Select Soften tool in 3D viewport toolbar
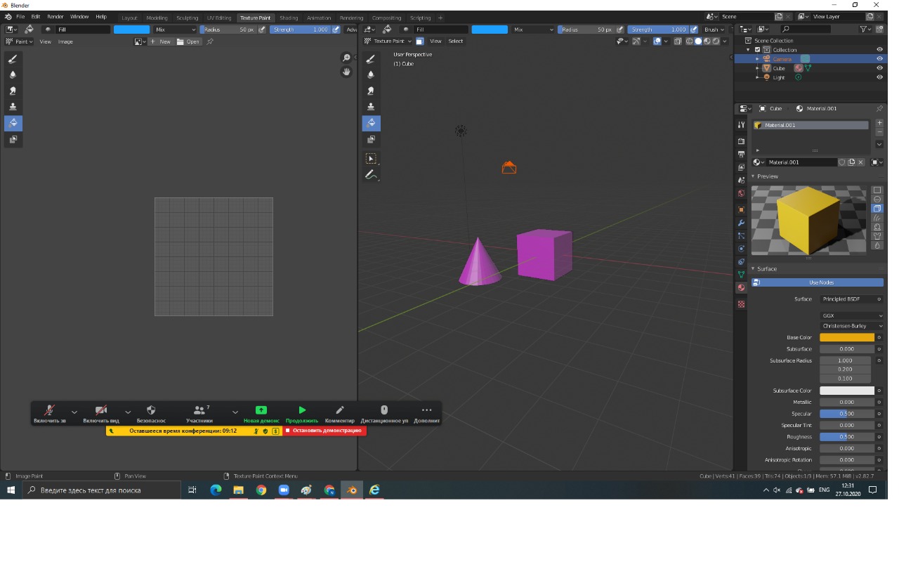The image size is (899, 588). pyautogui.click(x=371, y=74)
